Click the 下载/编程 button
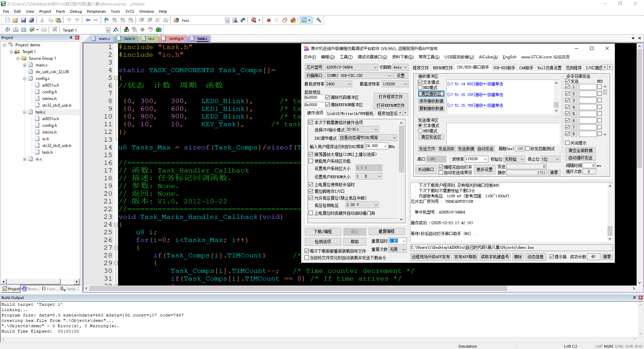Image resolution: width=644 pixels, height=349 pixels. click(323, 232)
